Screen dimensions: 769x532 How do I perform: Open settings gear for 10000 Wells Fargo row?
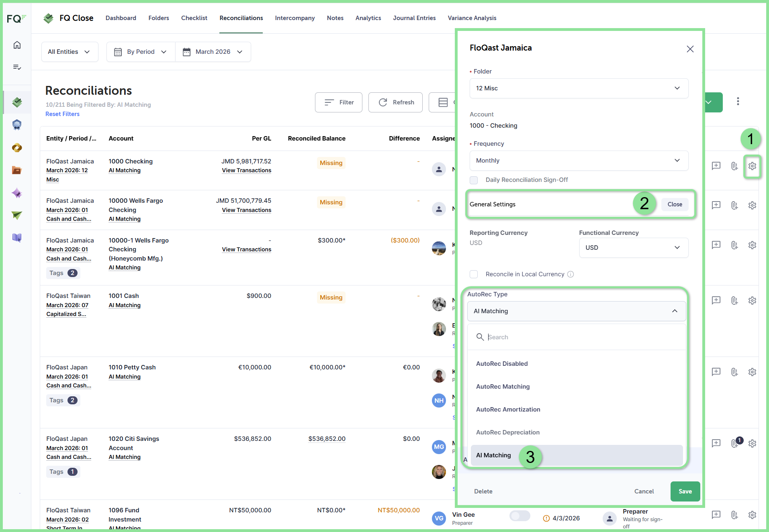(752, 205)
